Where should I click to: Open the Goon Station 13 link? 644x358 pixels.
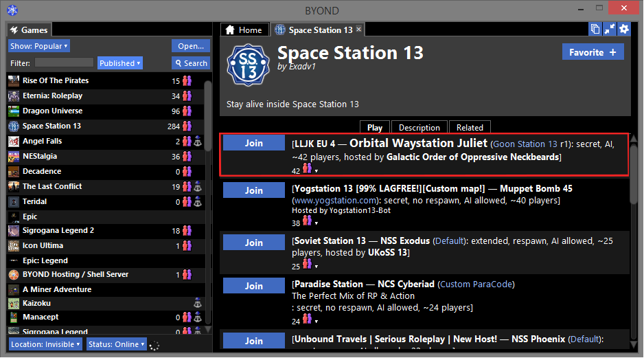click(x=525, y=144)
